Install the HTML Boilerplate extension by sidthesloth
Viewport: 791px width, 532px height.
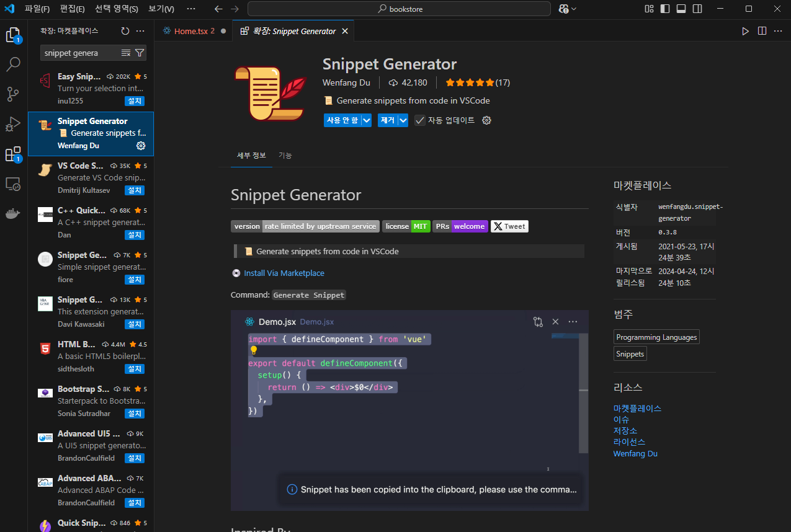[135, 369]
